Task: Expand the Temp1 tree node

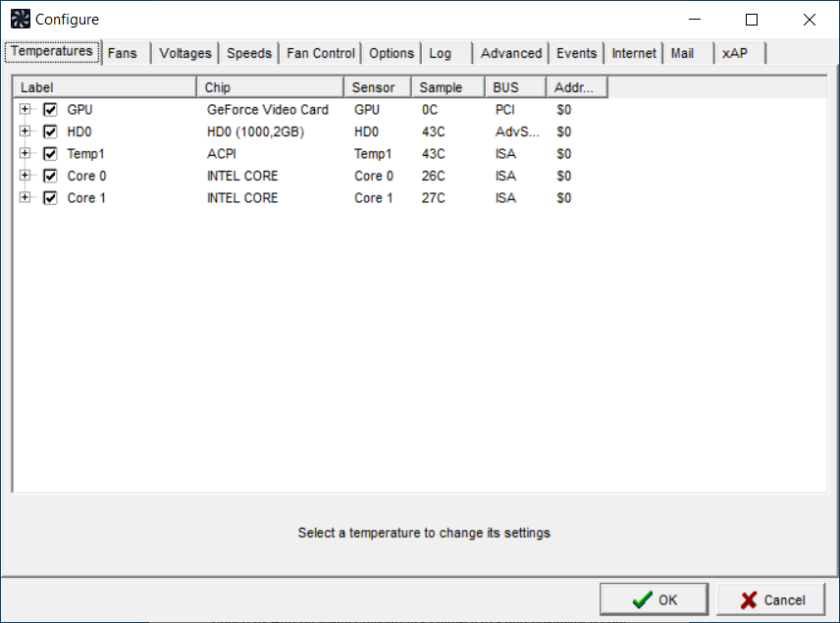Action: [26, 154]
